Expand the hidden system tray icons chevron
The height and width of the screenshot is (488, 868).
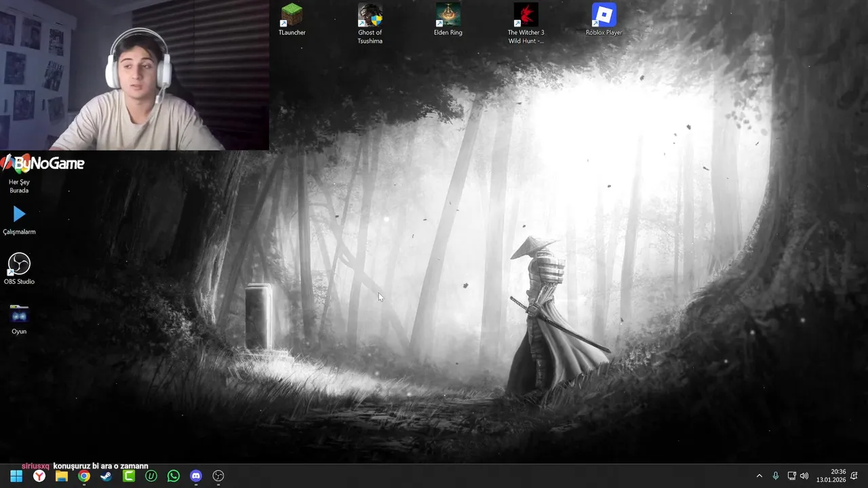[759, 476]
